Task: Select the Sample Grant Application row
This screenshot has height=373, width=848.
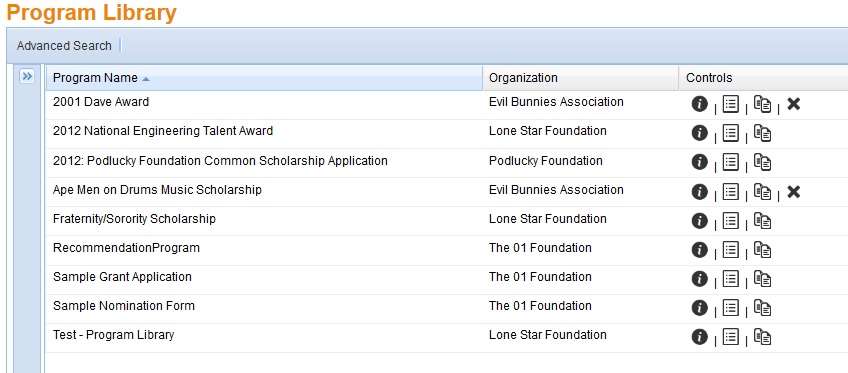Action: click(x=447, y=279)
